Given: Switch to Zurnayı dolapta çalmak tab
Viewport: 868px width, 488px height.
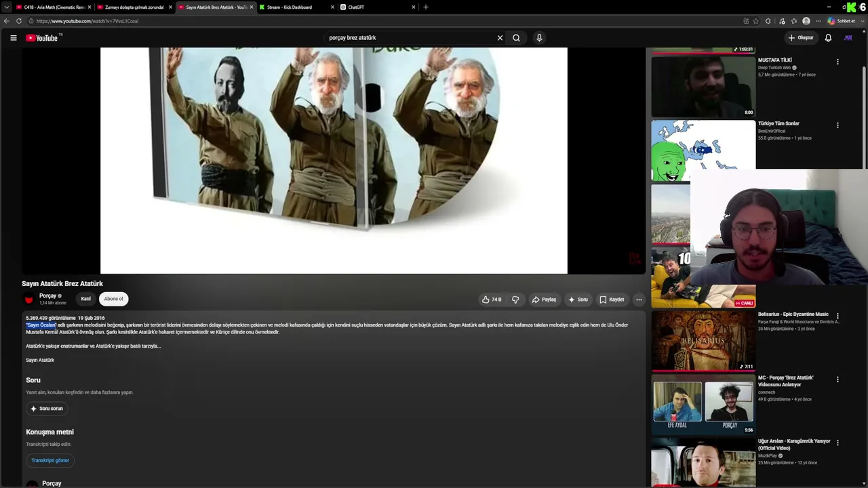Looking at the screenshot, I should pyautogui.click(x=134, y=7).
